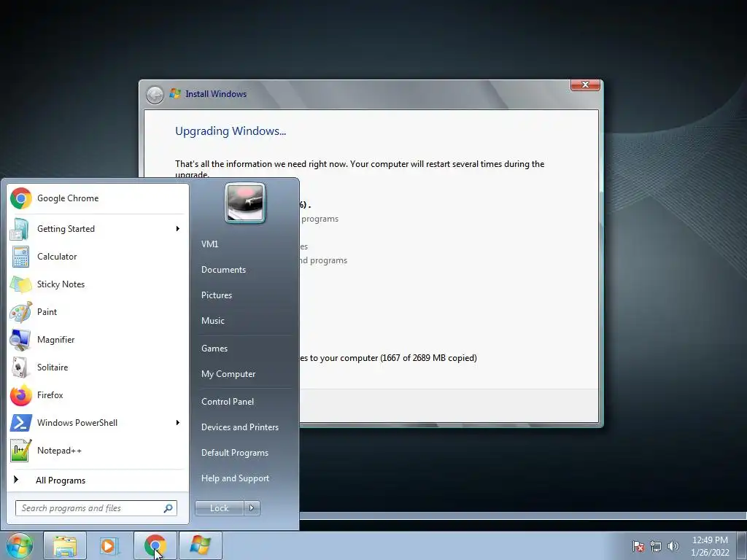Screen dimensions: 747x560
Task: Open Games from the Start menu
Action: pos(214,348)
